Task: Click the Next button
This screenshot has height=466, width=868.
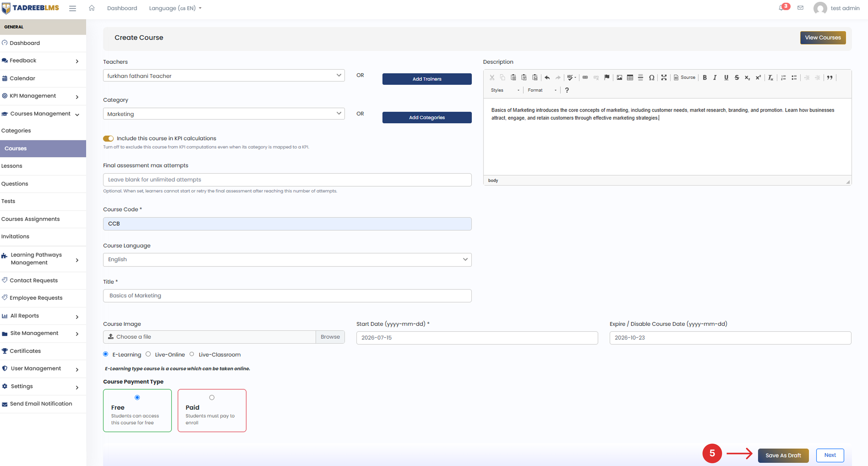Action: [x=830, y=455]
